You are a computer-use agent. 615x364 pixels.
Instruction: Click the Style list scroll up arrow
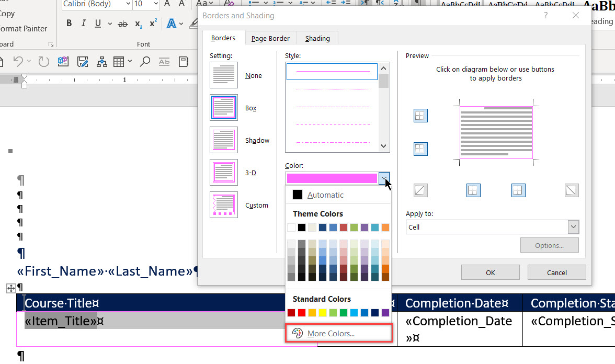(384, 68)
